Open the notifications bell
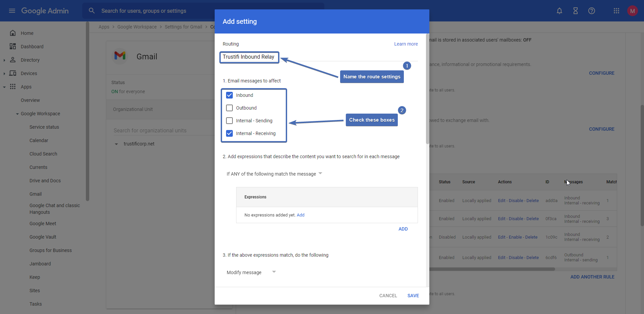Image resolution: width=644 pixels, height=314 pixels. pyautogui.click(x=559, y=11)
